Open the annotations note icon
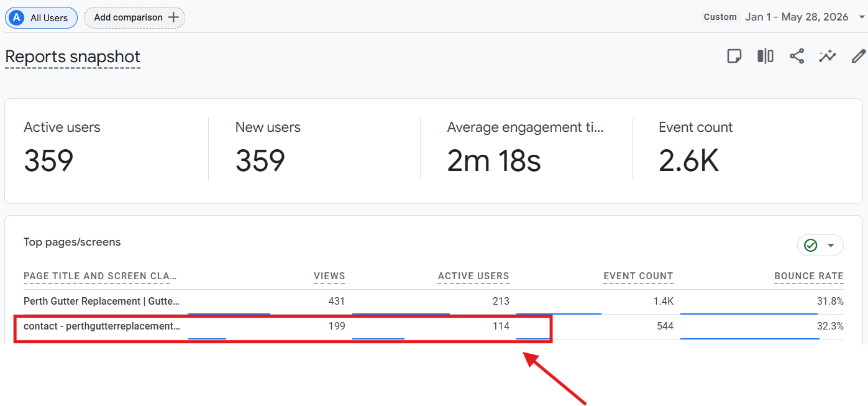 point(734,57)
